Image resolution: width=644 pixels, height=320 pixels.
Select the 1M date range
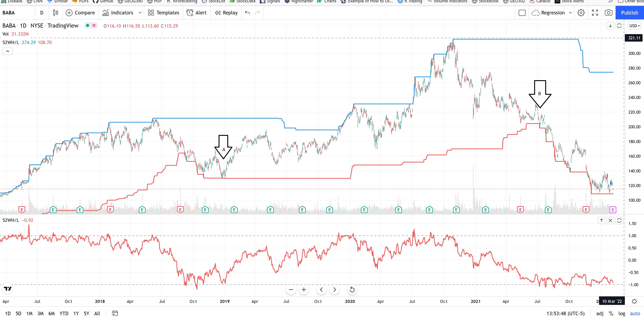point(29,313)
